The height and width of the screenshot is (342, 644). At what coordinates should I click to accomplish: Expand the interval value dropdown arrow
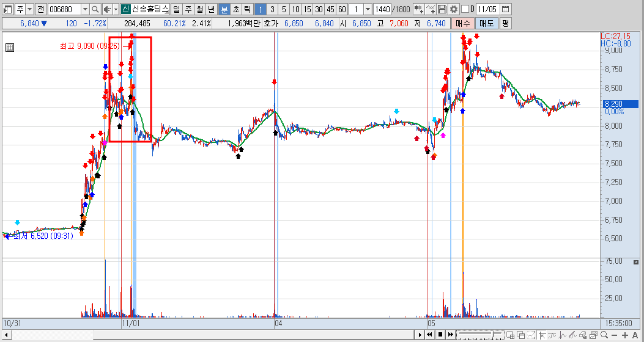coord(368,9)
